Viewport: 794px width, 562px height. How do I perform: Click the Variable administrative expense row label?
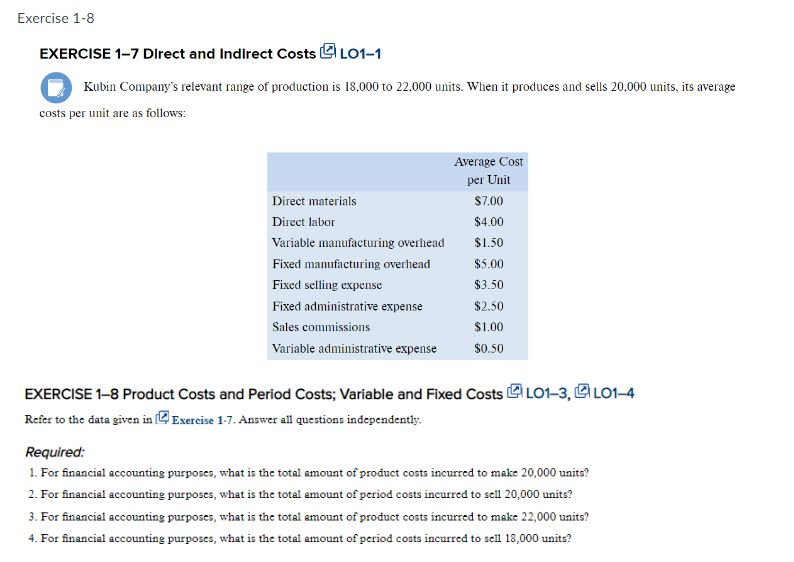(x=354, y=348)
